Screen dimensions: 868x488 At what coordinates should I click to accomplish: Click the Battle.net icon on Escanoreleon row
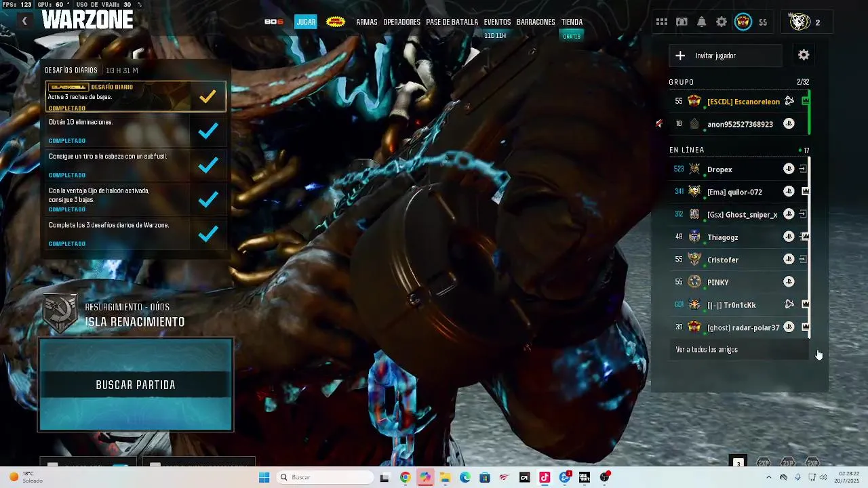tap(789, 101)
